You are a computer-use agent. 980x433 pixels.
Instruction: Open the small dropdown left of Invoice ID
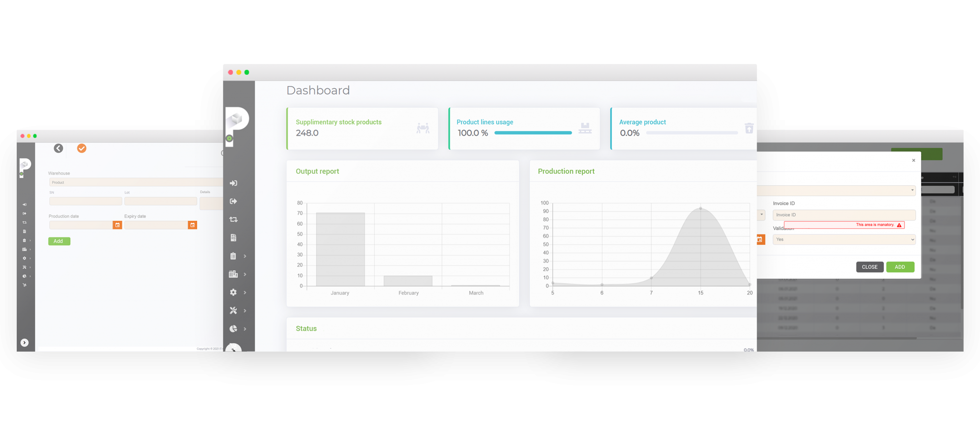[761, 215]
